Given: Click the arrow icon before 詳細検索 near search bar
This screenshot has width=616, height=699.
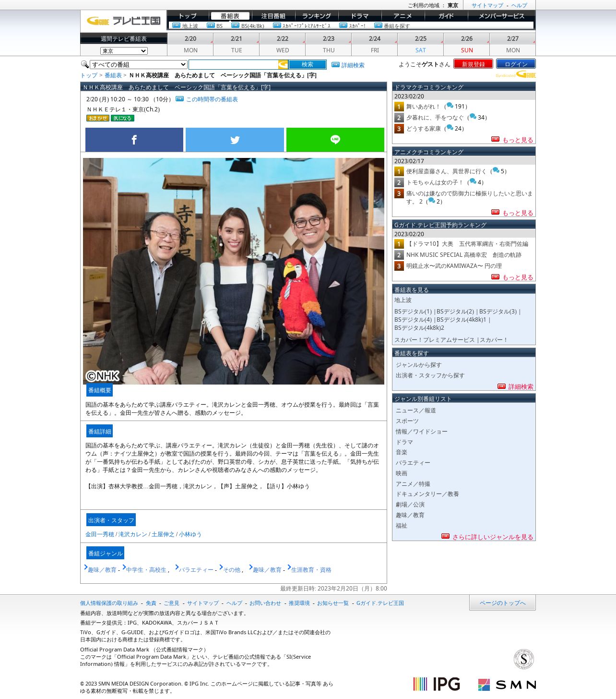Looking at the screenshot, I should click(x=335, y=65).
